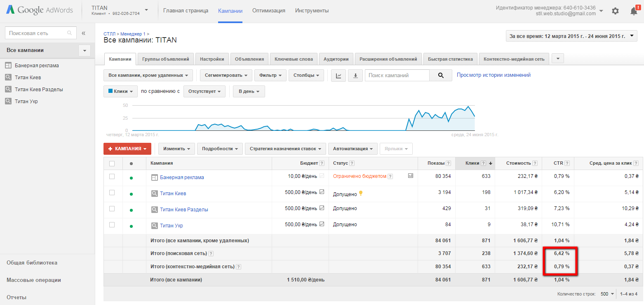Click help icon next to CTR header
This screenshot has height=305, width=644.
pos(567,163)
